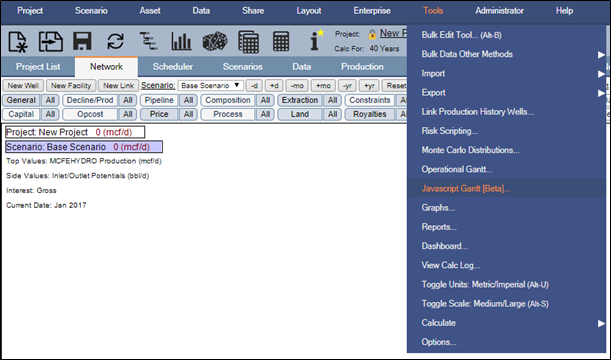Toggle the General category button
611x360 pixels.
tap(21, 100)
